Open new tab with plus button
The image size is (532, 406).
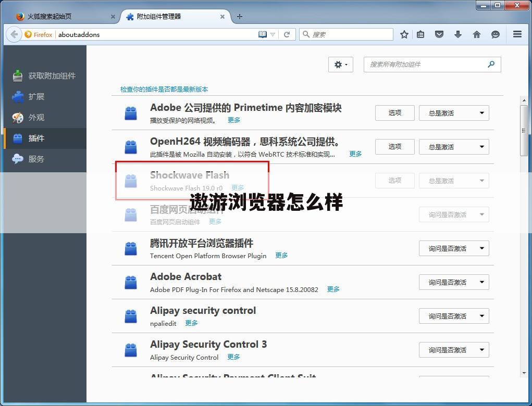(x=240, y=17)
